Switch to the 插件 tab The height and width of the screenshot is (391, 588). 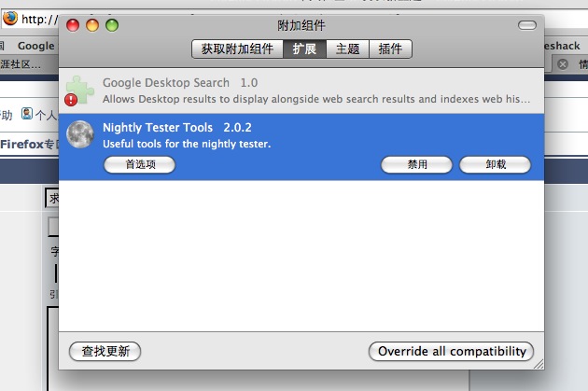click(x=390, y=49)
